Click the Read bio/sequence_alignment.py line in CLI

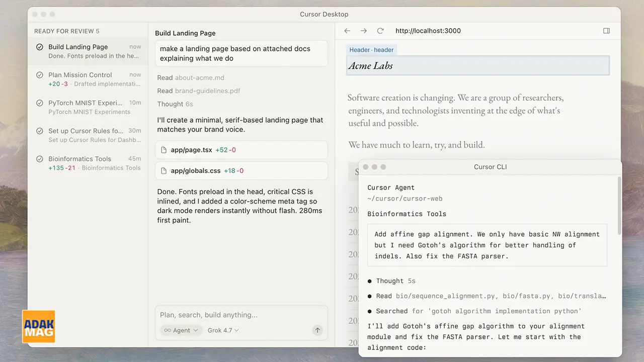tap(487, 296)
